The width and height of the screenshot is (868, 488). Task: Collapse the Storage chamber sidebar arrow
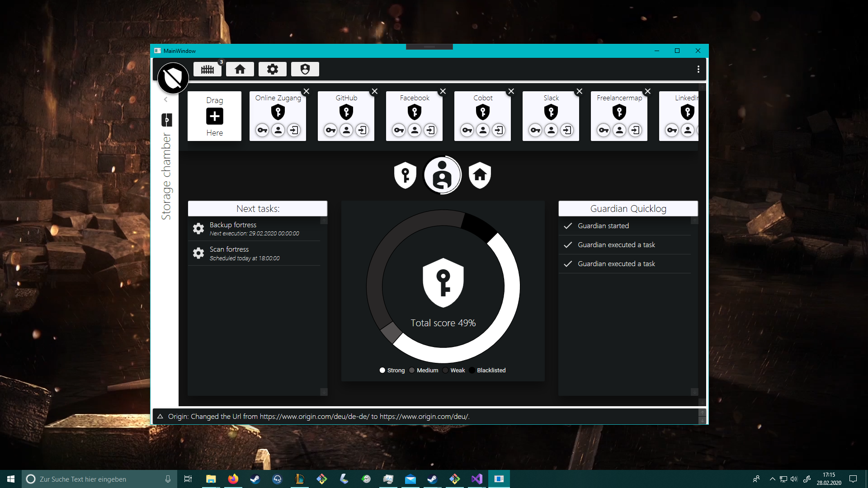click(x=166, y=99)
